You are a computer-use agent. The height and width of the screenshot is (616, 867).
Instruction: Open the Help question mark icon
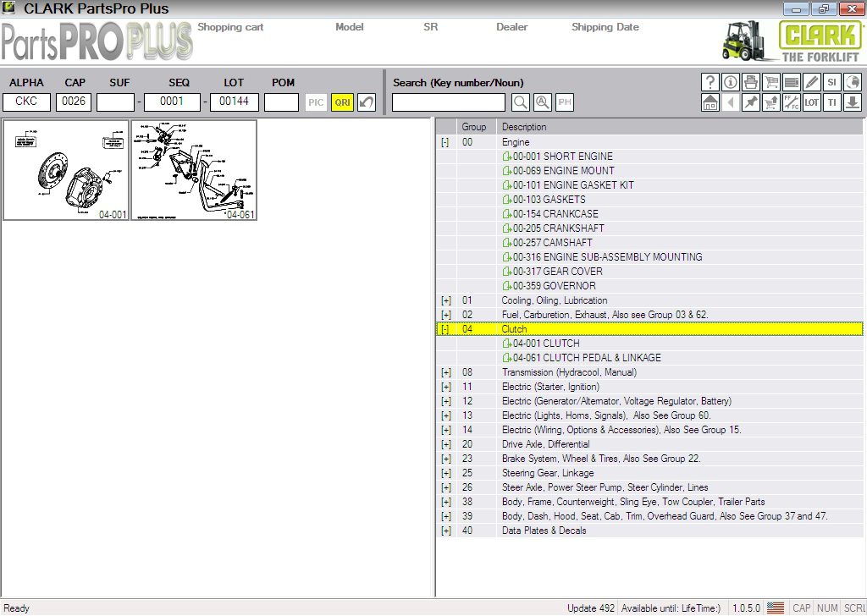click(x=710, y=82)
